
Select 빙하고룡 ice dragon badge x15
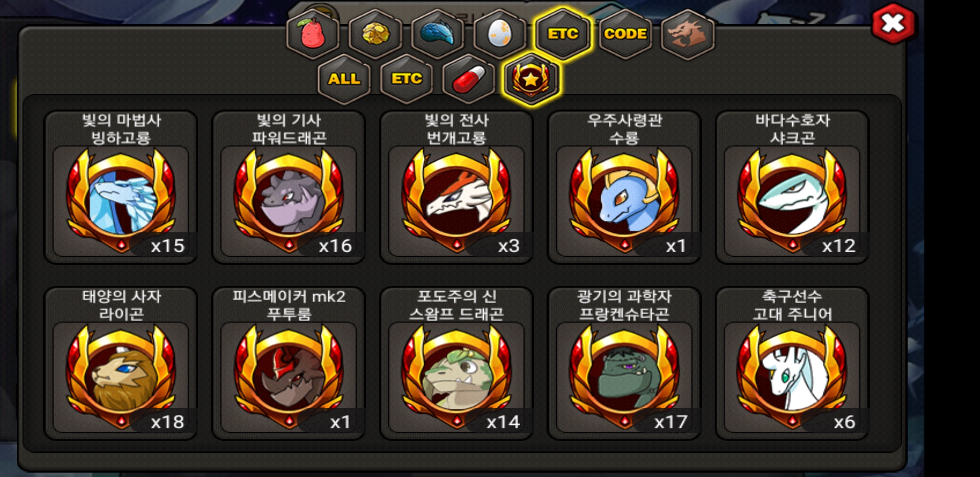click(x=121, y=187)
